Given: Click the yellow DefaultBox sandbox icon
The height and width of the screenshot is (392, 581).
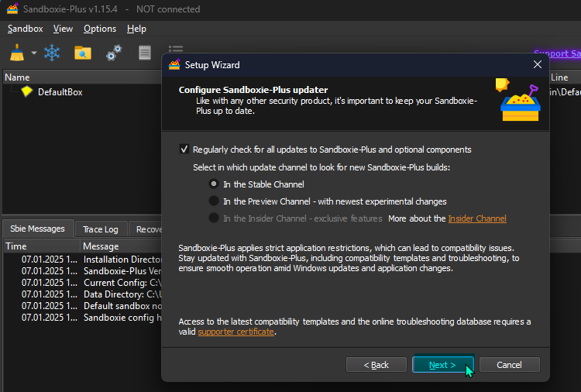Looking at the screenshot, I should (26, 91).
